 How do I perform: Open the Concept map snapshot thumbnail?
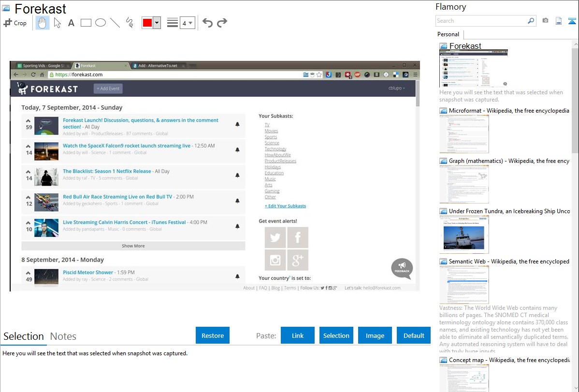[x=464, y=378]
